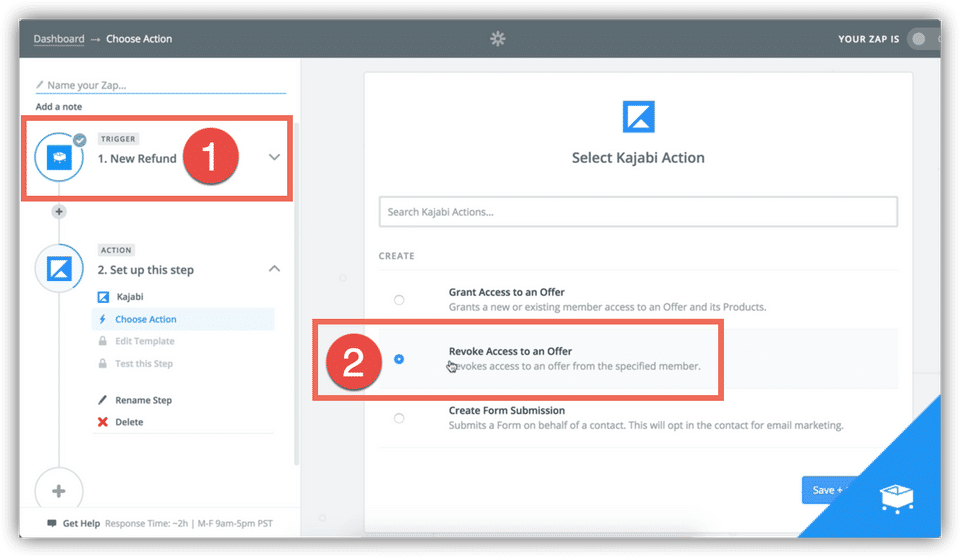This screenshot has width=960, height=557.
Task: Click Get Help link at bottom
Action: [x=81, y=523]
